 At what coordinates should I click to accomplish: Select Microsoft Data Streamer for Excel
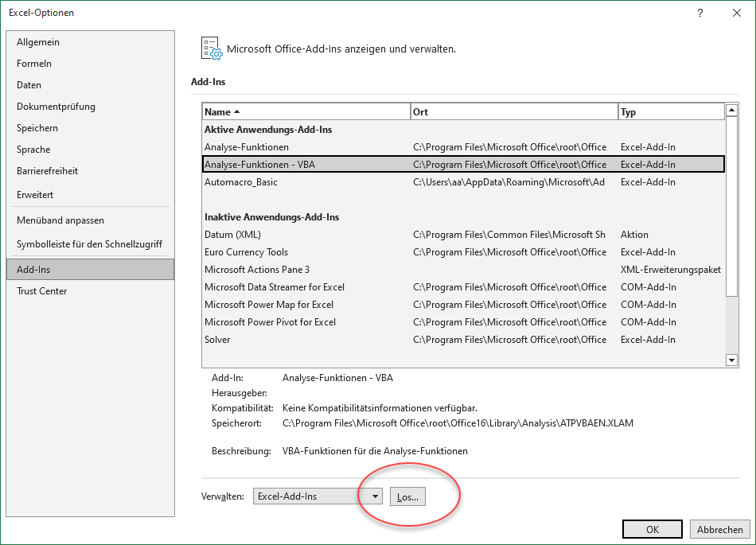(x=463, y=287)
